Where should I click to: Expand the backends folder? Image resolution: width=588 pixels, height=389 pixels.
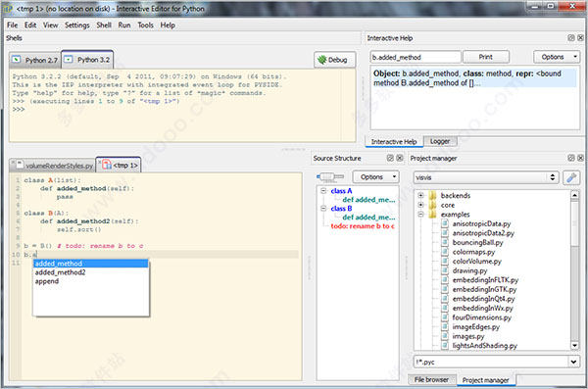(420, 195)
